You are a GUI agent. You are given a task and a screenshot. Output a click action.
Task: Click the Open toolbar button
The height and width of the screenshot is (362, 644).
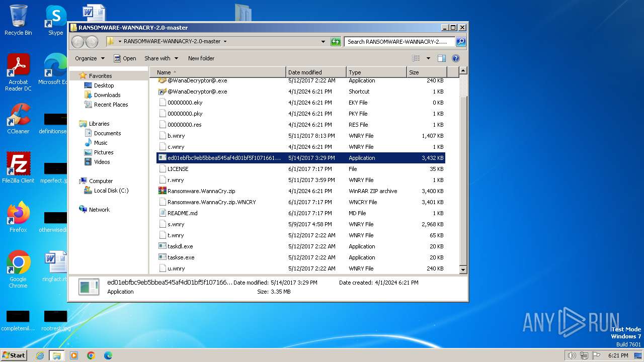(x=125, y=58)
